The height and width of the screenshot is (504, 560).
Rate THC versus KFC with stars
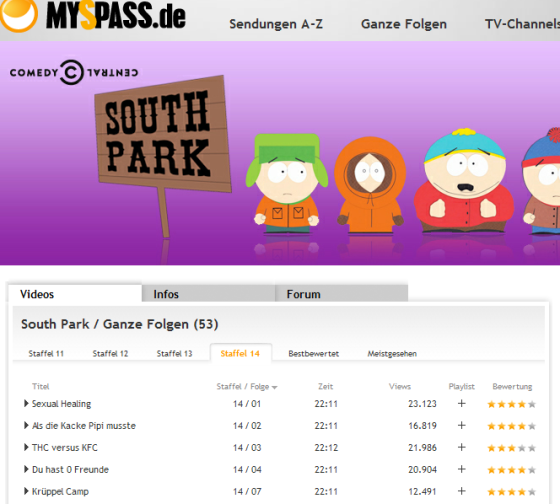[x=511, y=448]
